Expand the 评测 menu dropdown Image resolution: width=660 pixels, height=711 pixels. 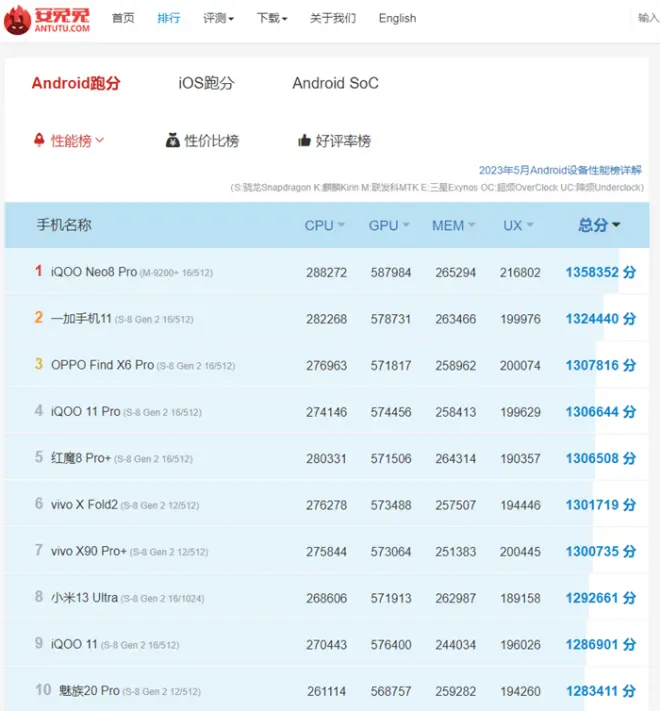218,18
